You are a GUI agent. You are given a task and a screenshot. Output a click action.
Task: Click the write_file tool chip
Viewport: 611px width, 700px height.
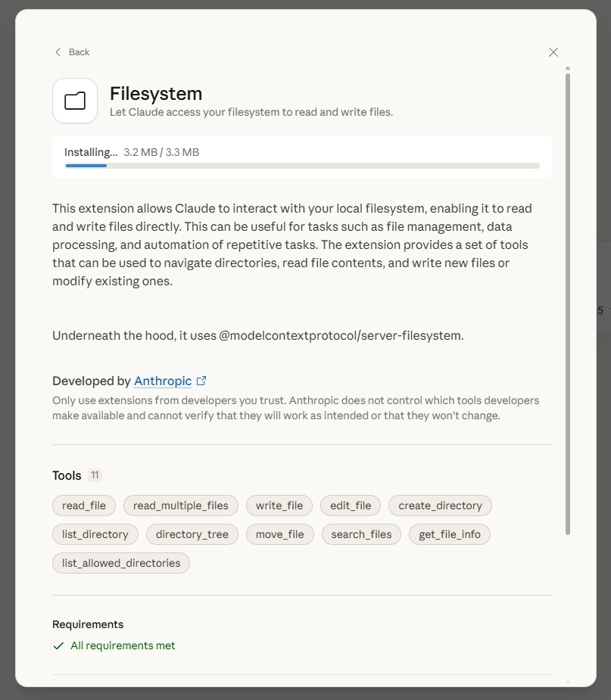(279, 506)
